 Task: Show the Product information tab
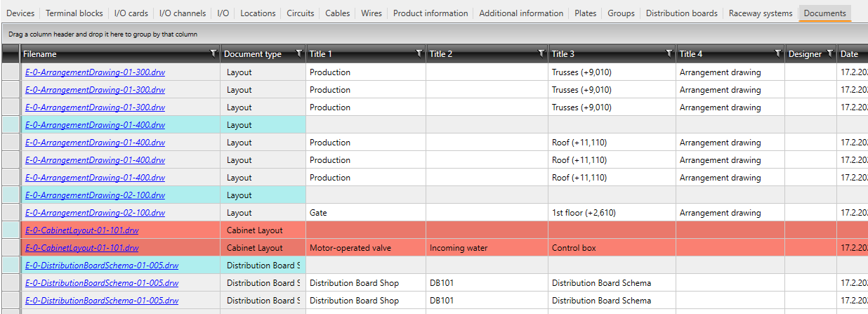pos(430,13)
